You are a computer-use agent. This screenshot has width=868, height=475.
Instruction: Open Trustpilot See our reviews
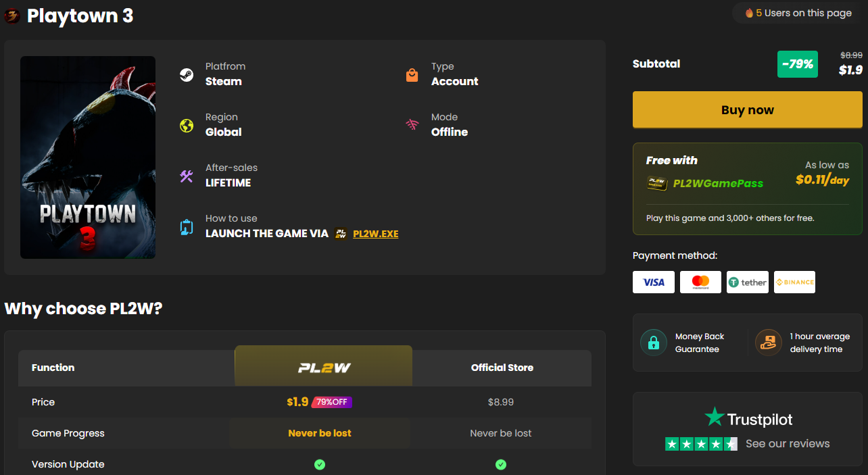click(x=787, y=444)
